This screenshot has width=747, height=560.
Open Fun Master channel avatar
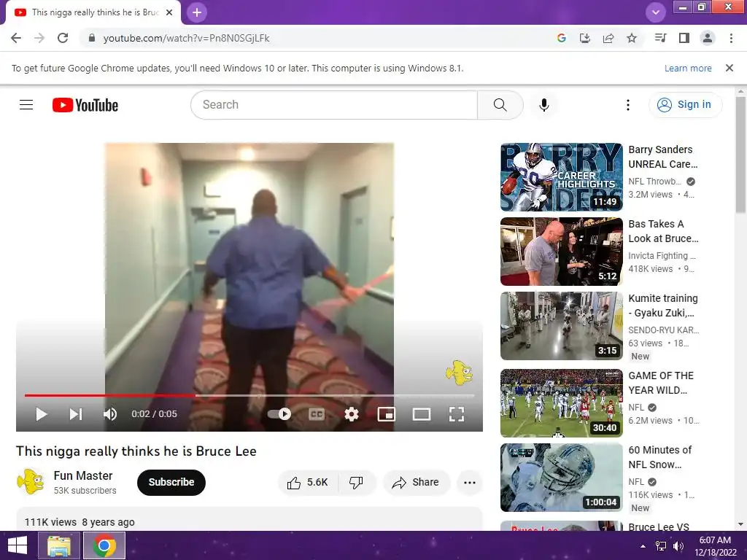pos(31,482)
